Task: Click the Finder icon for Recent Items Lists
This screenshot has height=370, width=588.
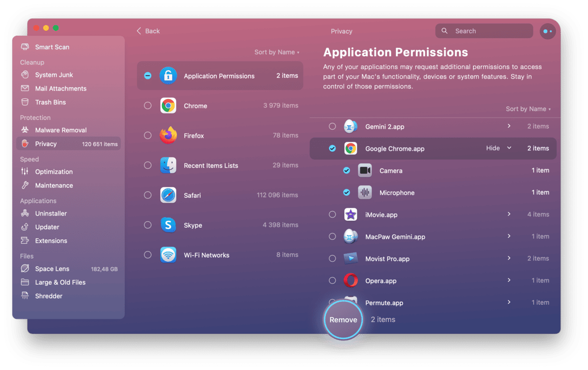Action: tap(168, 165)
